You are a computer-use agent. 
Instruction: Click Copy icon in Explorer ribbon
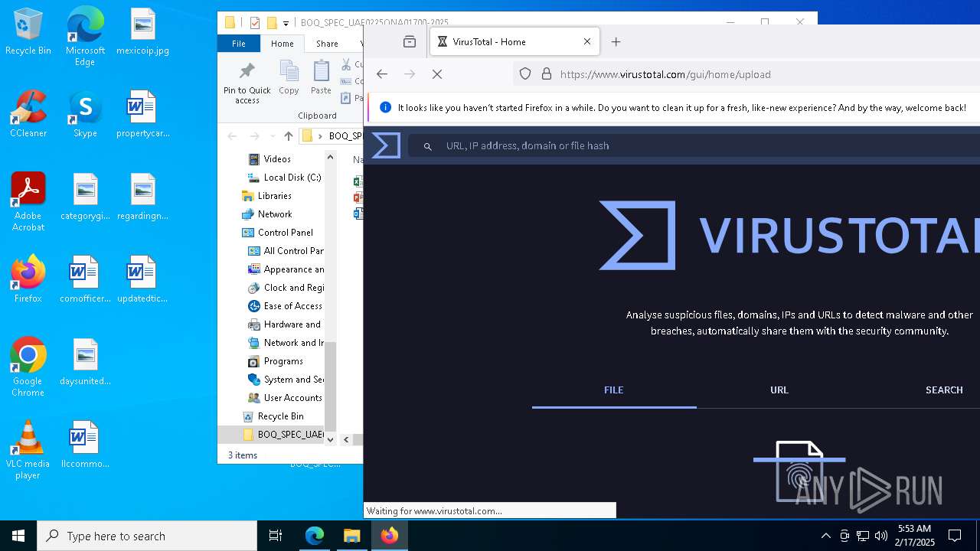pyautogui.click(x=289, y=78)
